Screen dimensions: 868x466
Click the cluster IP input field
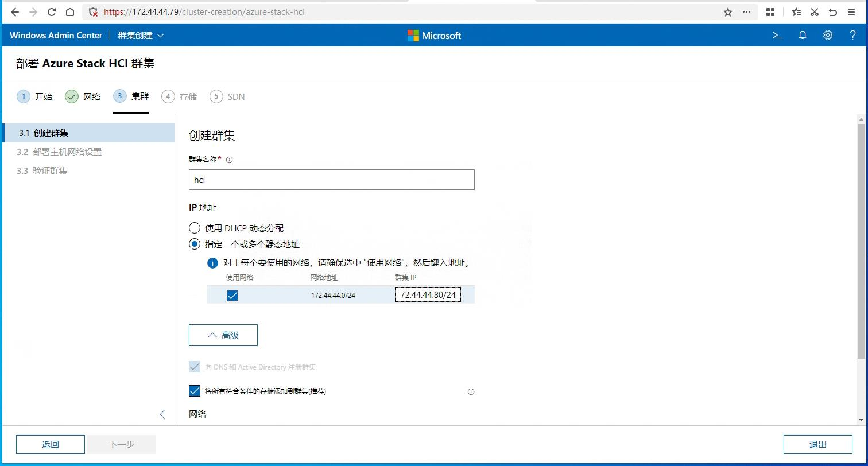(428, 295)
